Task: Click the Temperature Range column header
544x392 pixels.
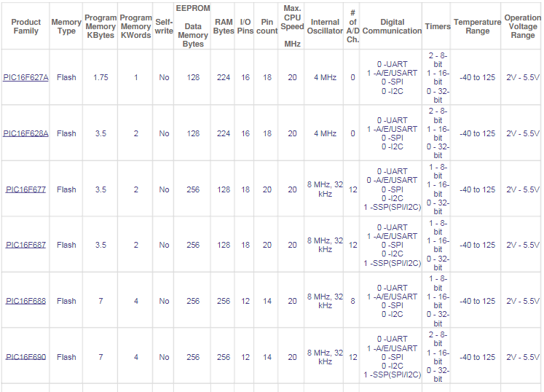Action: click(477, 26)
